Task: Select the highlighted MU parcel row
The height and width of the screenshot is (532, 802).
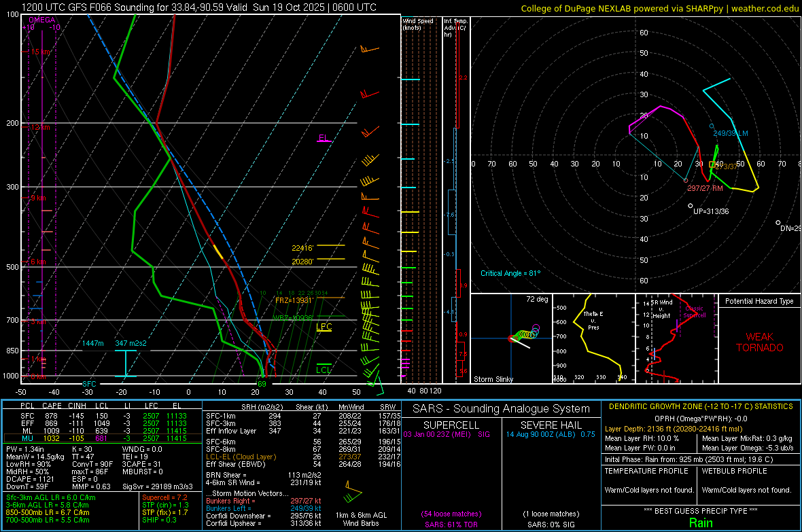Action: tap(103, 438)
